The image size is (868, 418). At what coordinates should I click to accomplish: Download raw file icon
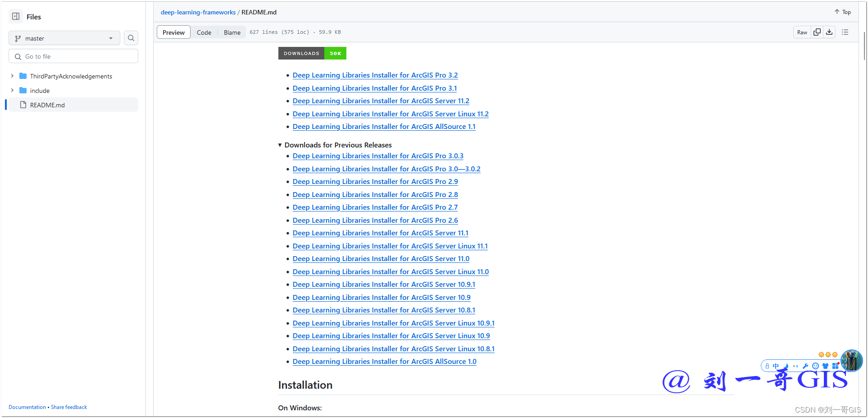click(x=829, y=32)
